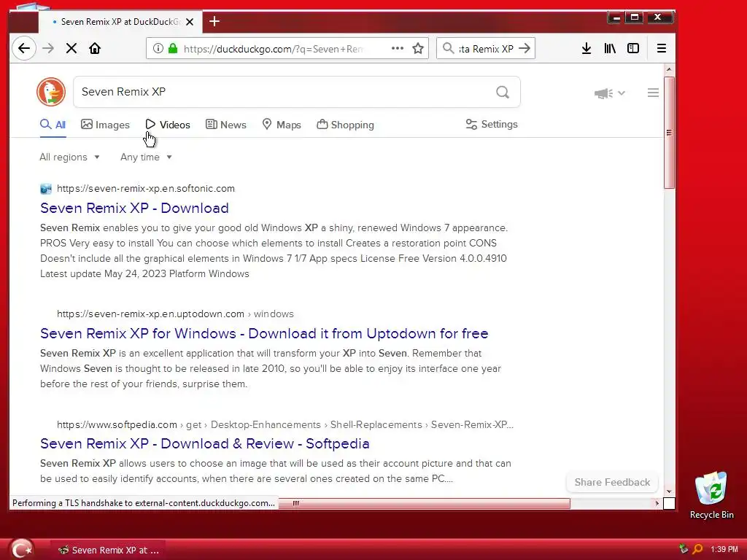Open the Downloads panel arrow icon

click(587, 48)
